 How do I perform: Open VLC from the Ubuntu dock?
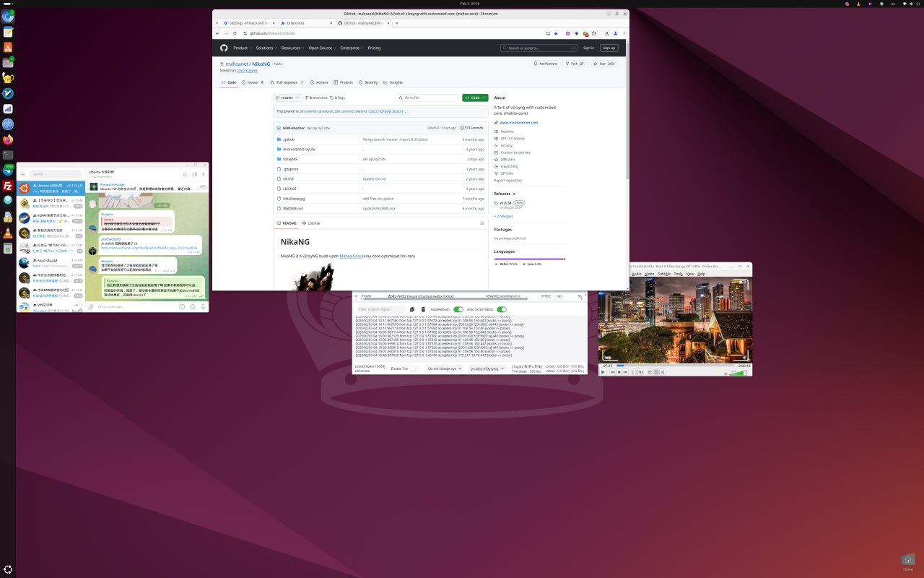point(8,233)
